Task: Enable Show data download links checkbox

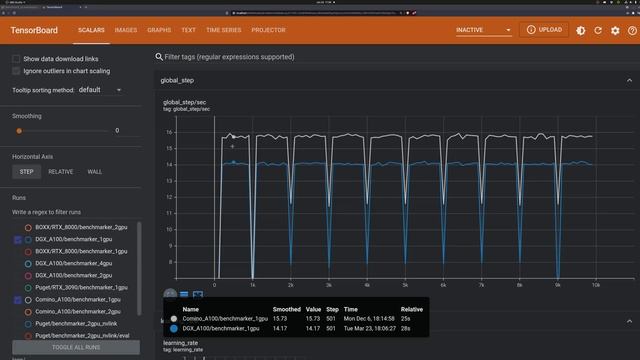Action: tap(16, 59)
